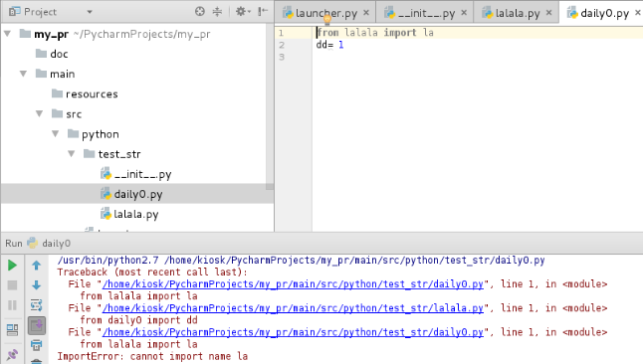
Task: Close the launcher.py tab
Action: tap(366, 13)
